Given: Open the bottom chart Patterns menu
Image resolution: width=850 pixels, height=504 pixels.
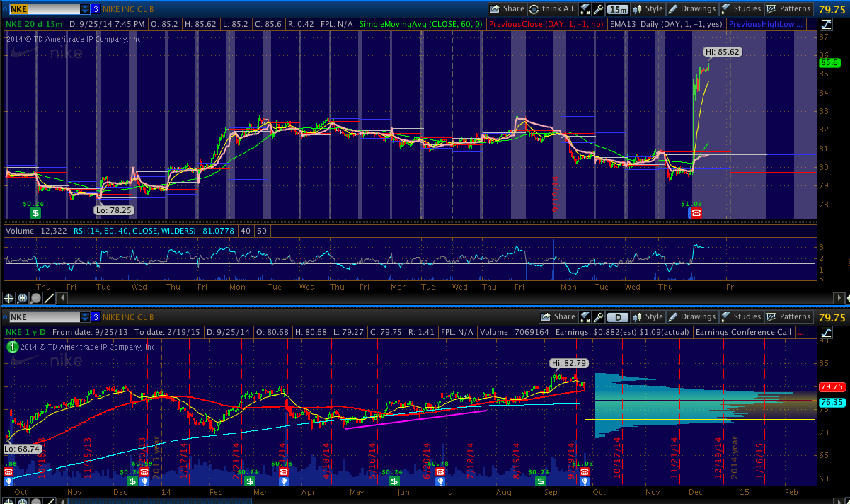Looking at the screenshot, I should 789,316.
